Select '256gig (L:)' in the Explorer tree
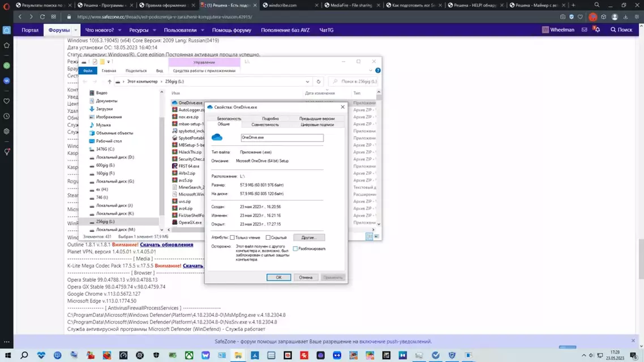Screen dimensions: 644x362 tap(105, 222)
